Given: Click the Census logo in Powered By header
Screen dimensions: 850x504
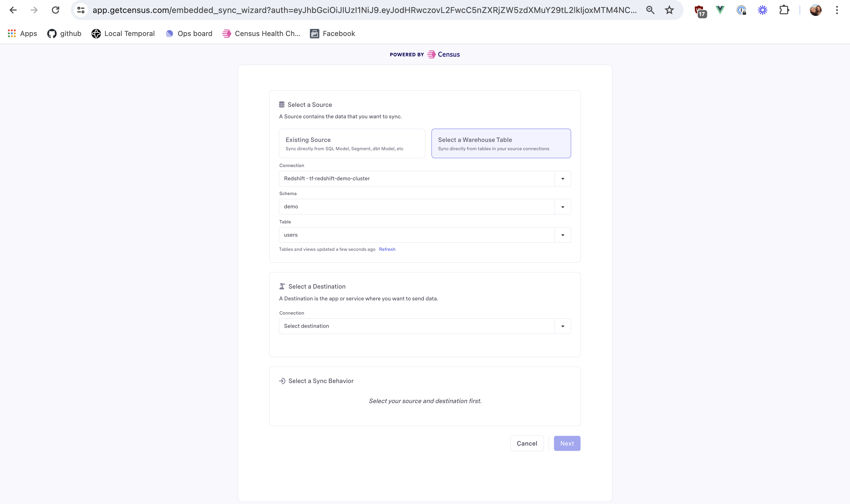Looking at the screenshot, I should pos(443,54).
